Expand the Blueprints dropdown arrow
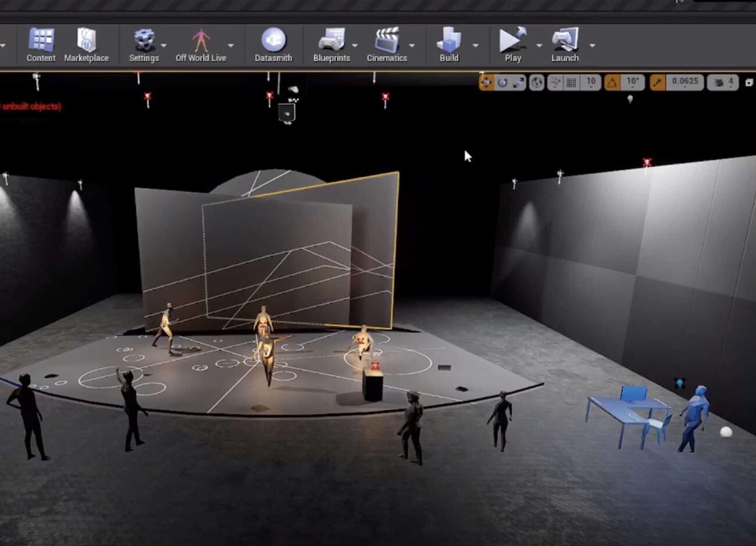This screenshot has height=546, width=756. pos(355,45)
